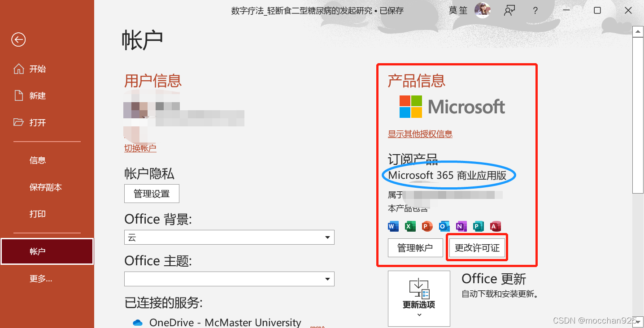Click the Excel app icon

point(410,226)
